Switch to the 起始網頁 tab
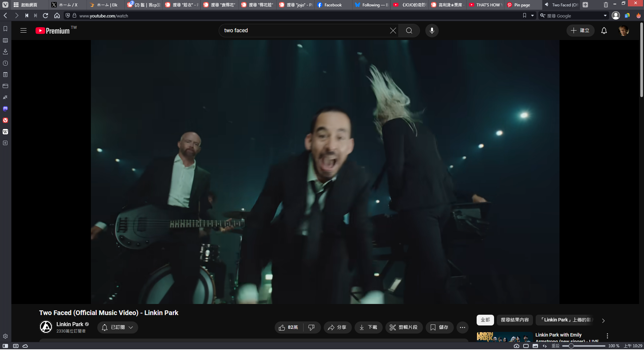This screenshot has height=352, width=644. (30, 5)
